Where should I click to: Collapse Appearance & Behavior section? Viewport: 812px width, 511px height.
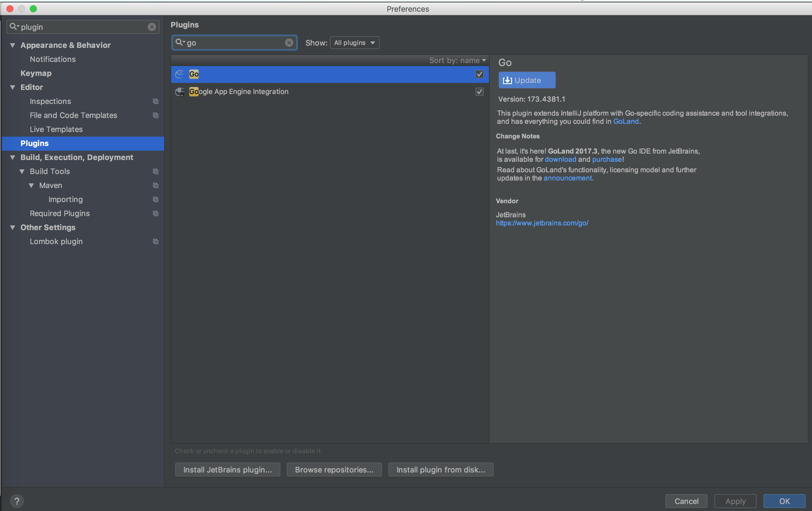(x=13, y=45)
